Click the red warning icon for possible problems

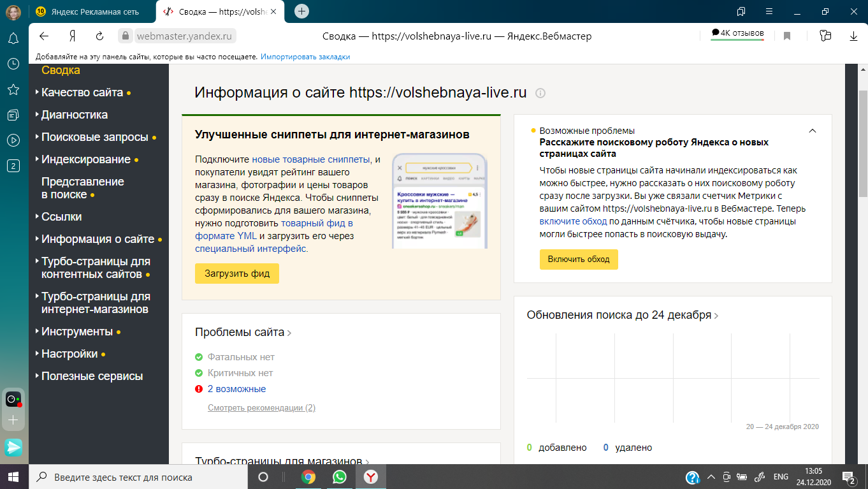pos(199,389)
